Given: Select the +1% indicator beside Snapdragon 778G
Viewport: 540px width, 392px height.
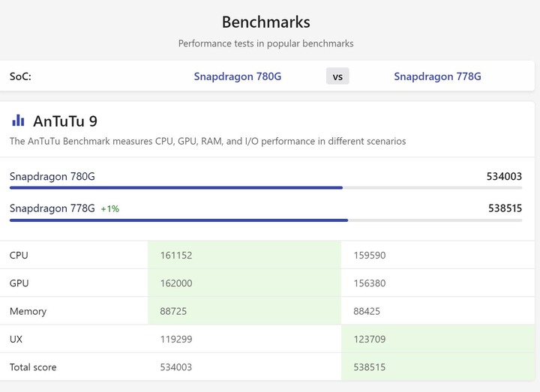Looking at the screenshot, I should tap(110, 209).
